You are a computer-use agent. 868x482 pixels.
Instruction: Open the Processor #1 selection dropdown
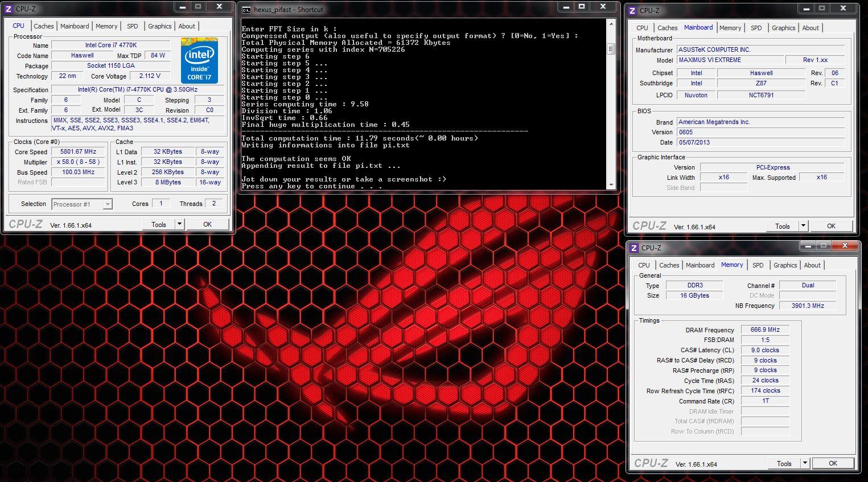tap(82, 204)
